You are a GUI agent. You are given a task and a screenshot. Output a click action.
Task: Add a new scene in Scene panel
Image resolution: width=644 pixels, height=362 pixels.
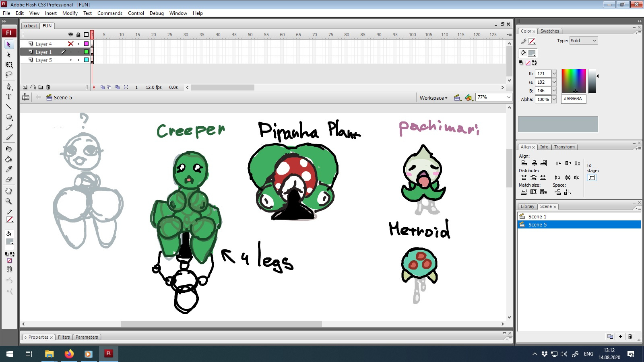tap(621, 337)
